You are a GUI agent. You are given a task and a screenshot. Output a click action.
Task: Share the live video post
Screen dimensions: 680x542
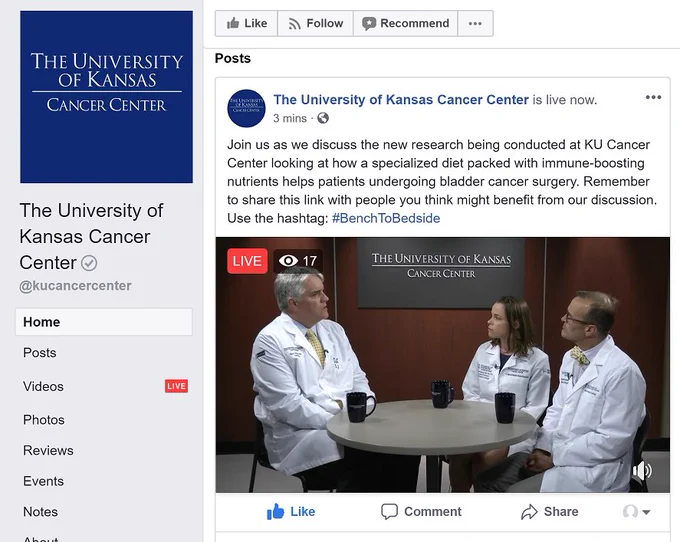549,512
